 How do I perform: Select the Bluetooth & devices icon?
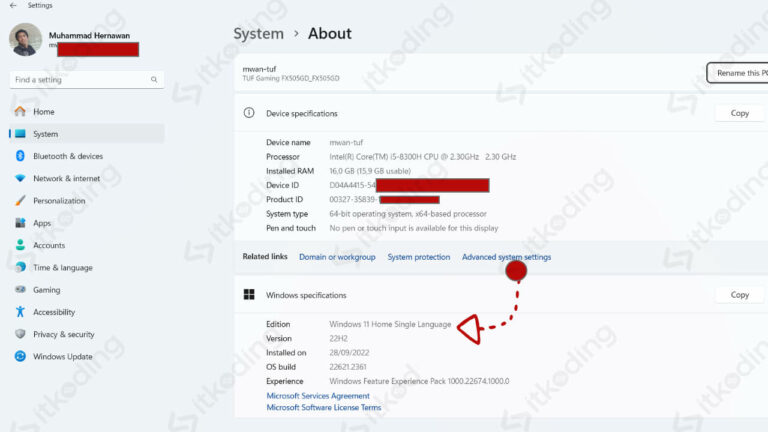pyautogui.click(x=20, y=156)
